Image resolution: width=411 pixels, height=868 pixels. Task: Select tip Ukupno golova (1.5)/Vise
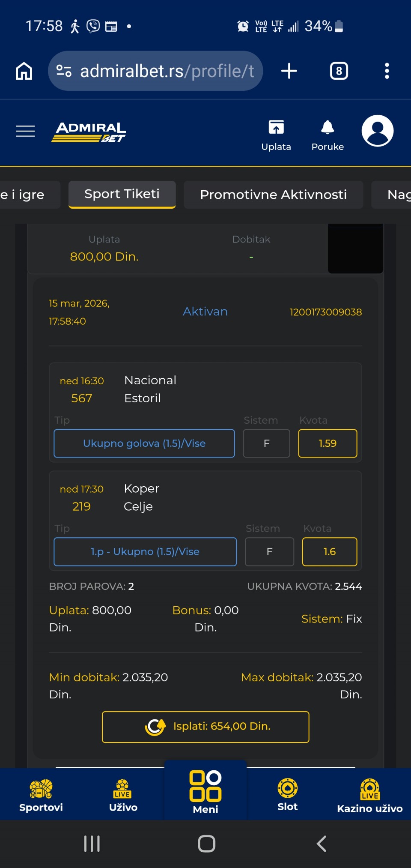tap(144, 443)
